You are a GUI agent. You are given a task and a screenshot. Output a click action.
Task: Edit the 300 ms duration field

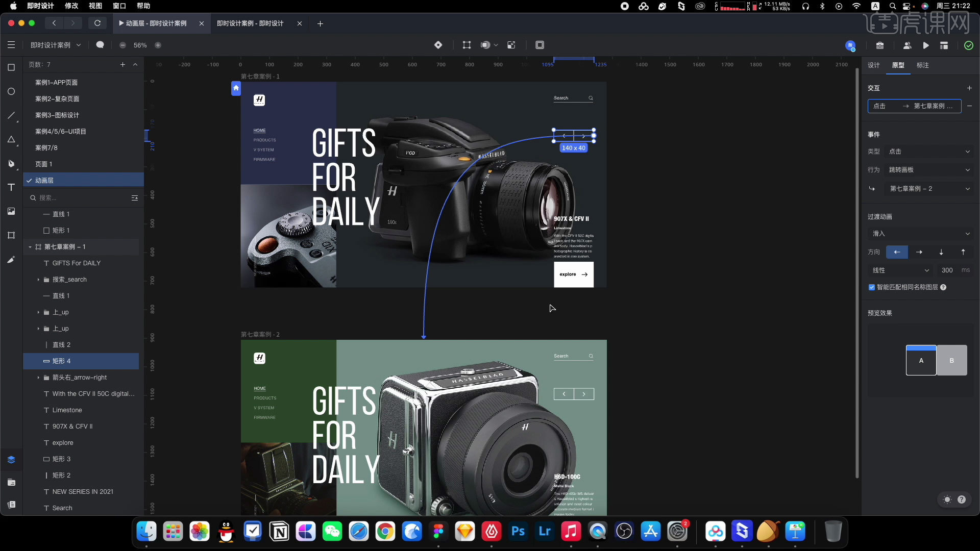(947, 270)
